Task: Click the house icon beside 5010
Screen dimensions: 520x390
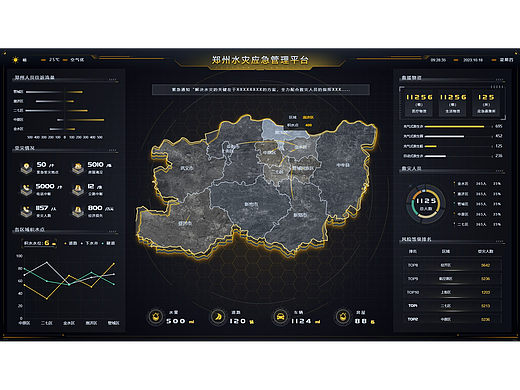Action: click(x=78, y=168)
